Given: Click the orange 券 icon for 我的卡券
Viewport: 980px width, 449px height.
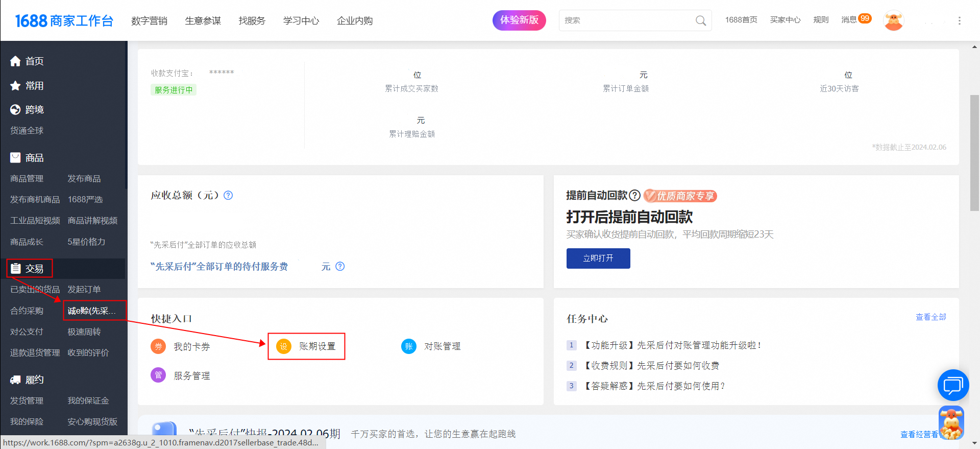Looking at the screenshot, I should point(158,346).
